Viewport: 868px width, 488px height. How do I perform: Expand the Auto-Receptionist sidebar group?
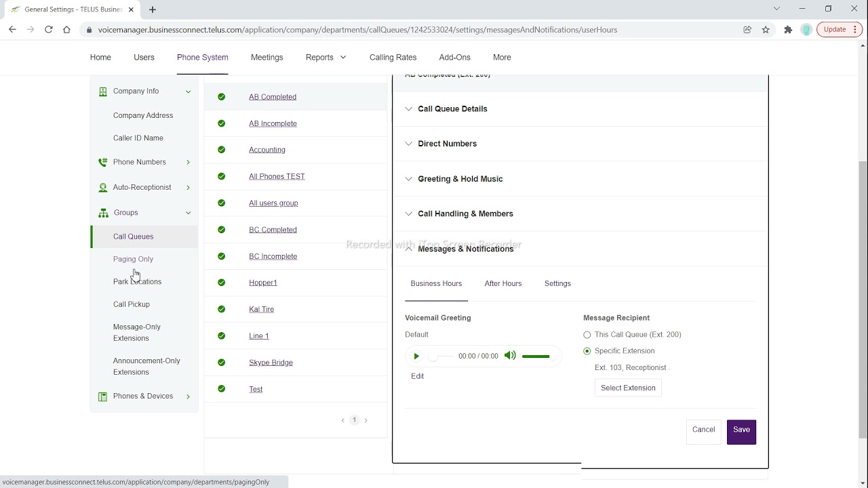[x=188, y=188]
